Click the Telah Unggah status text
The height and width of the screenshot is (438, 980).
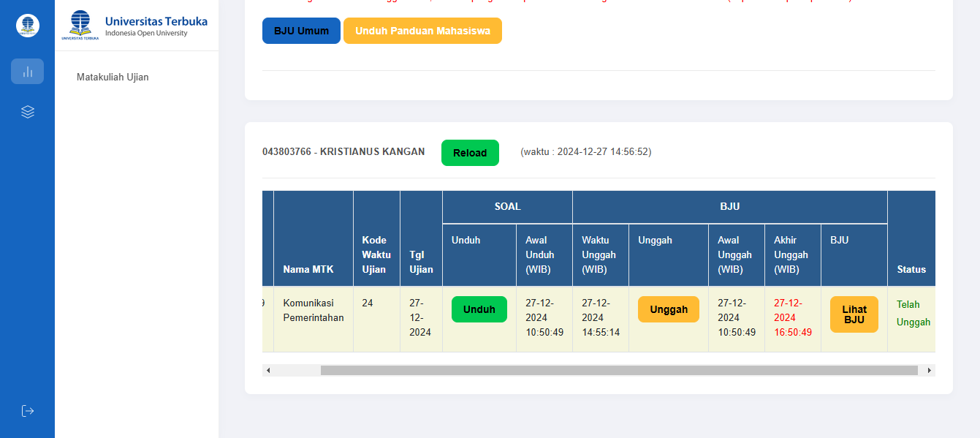pos(913,313)
